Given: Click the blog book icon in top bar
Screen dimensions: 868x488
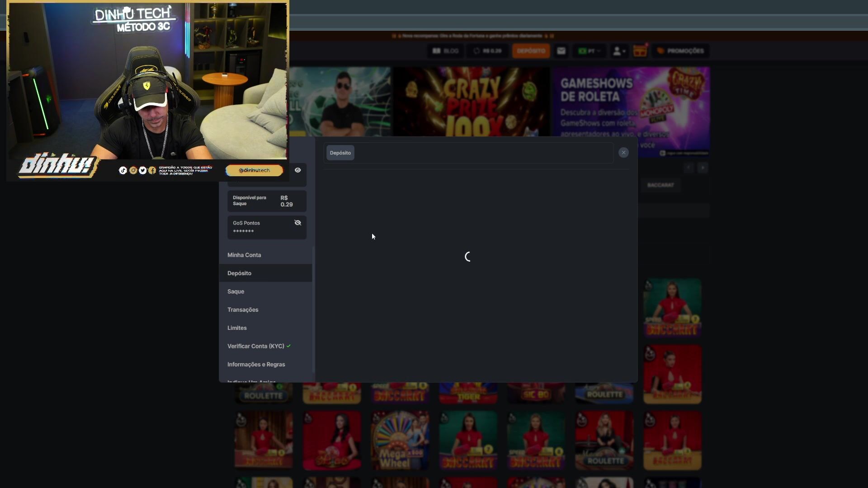Looking at the screenshot, I should tap(436, 51).
